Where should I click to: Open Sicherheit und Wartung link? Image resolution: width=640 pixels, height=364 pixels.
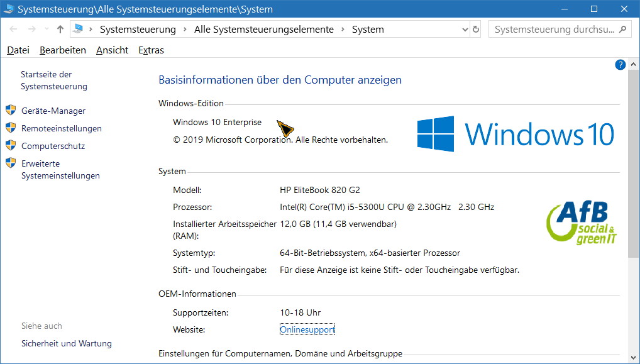point(67,344)
